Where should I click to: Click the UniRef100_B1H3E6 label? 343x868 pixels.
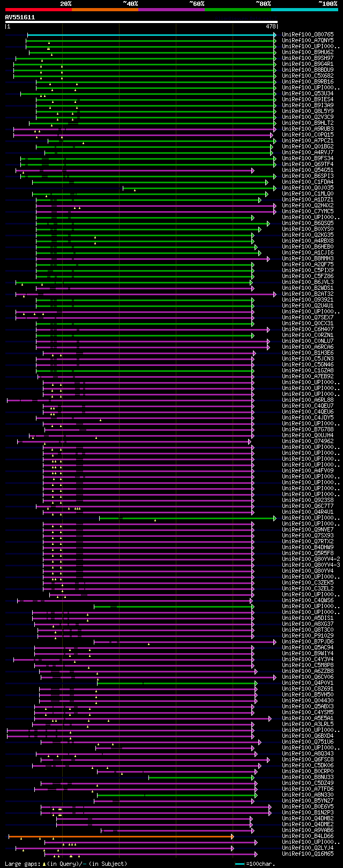coord(308,353)
